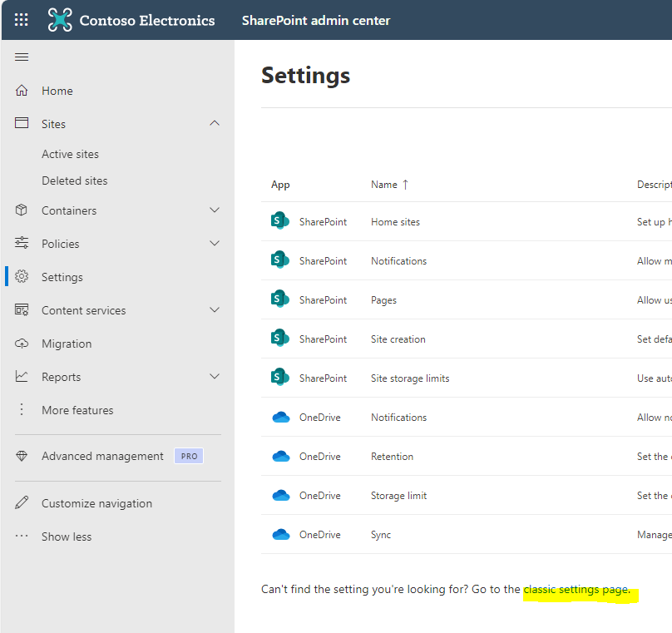Image resolution: width=672 pixels, height=633 pixels.
Task: Click the Sites window icon
Action: click(x=22, y=123)
